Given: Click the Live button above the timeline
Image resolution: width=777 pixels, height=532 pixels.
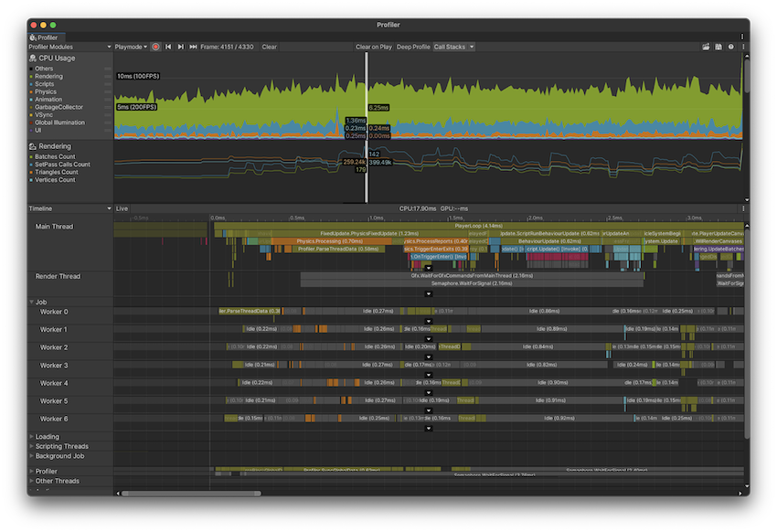Looking at the screenshot, I should click(121, 207).
